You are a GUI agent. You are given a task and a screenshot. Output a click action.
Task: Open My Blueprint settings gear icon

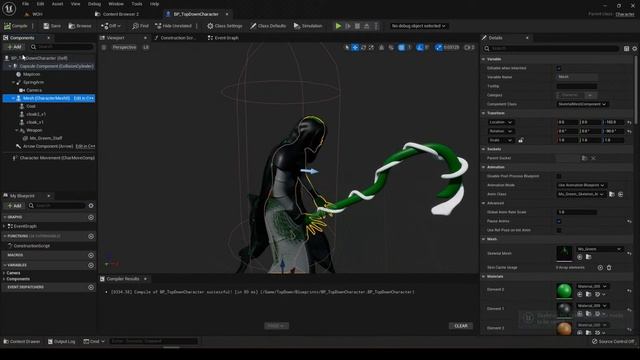pyautogui.click(x=91, y=206)
